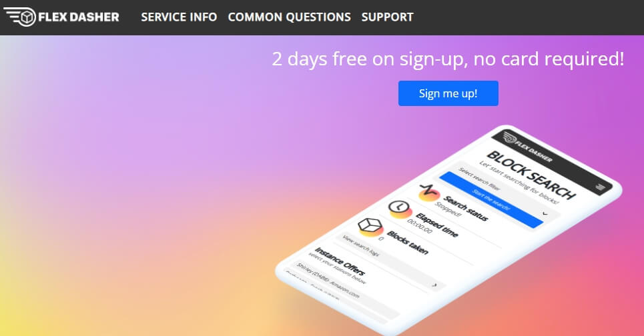Tap the hamburger menu icon on phone mockup
Viewport: 644px width, 336px height.
pyautogui.click(x=600, y=187)
